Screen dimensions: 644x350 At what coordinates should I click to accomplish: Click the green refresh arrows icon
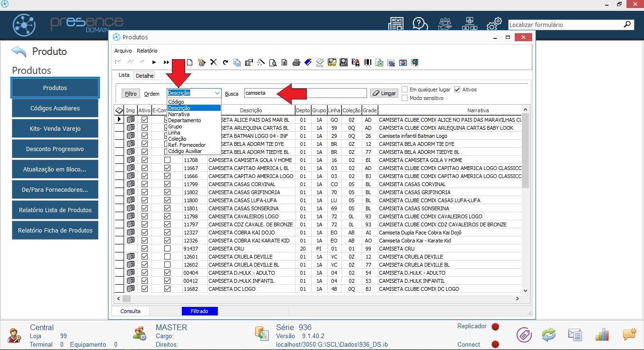coord(548,335)
